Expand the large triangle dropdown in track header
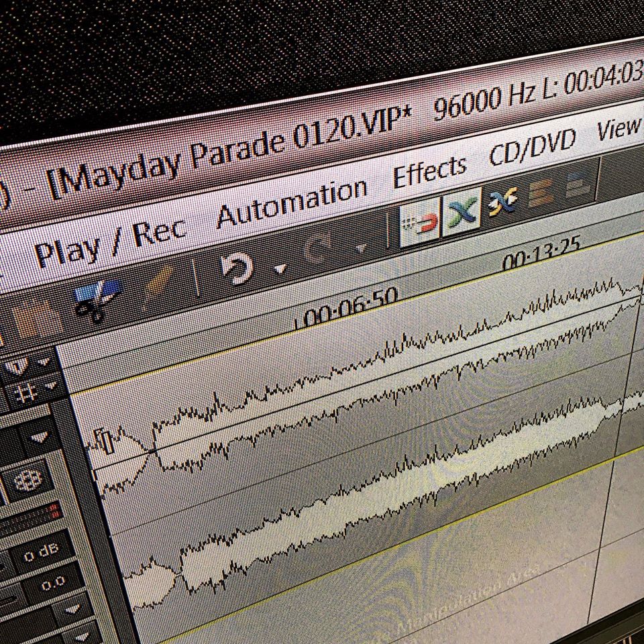 pyautogui.click(x=40, y=437)
